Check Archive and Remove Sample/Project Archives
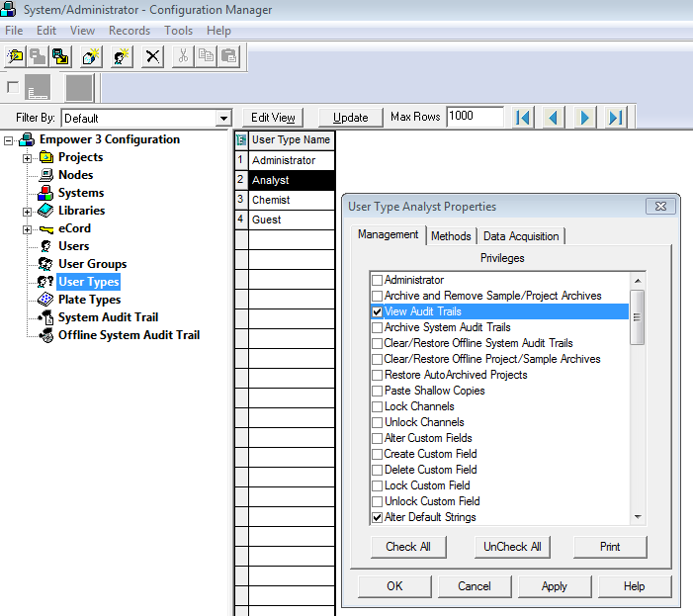693x616 pixels. (x=377, y=296)
